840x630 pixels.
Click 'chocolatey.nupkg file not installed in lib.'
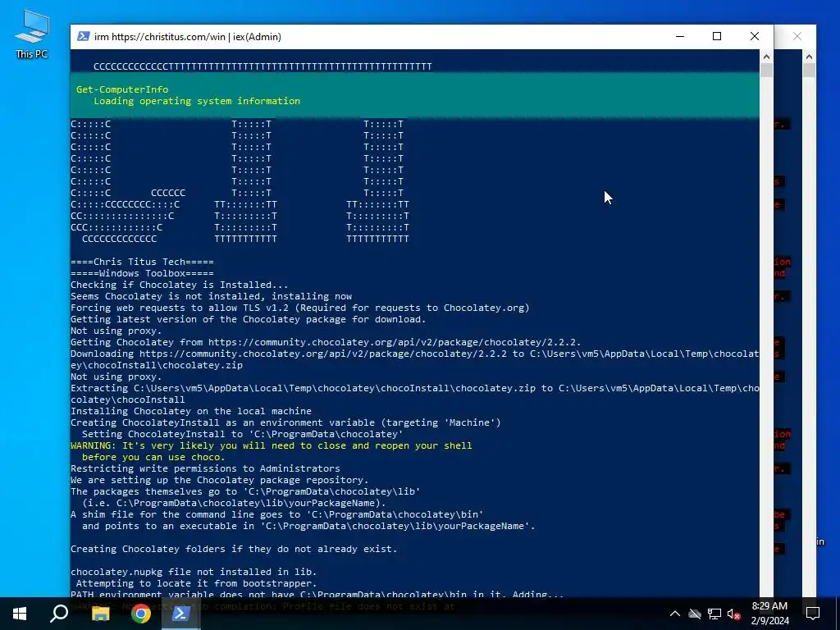(194, 572)
